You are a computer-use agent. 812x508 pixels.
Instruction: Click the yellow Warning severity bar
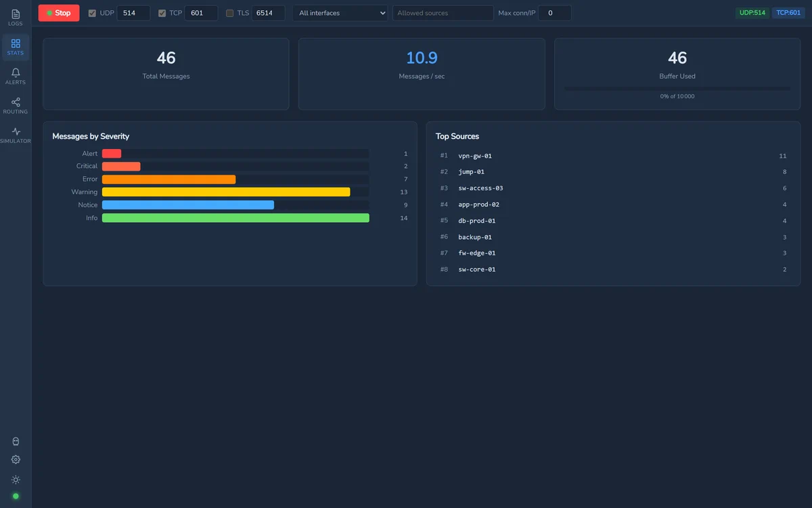coord(226,192)
